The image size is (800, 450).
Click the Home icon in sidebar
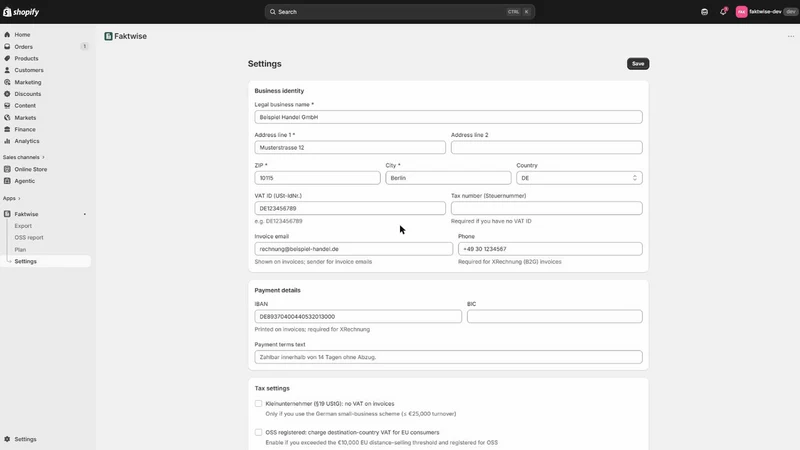coord(7,35)
